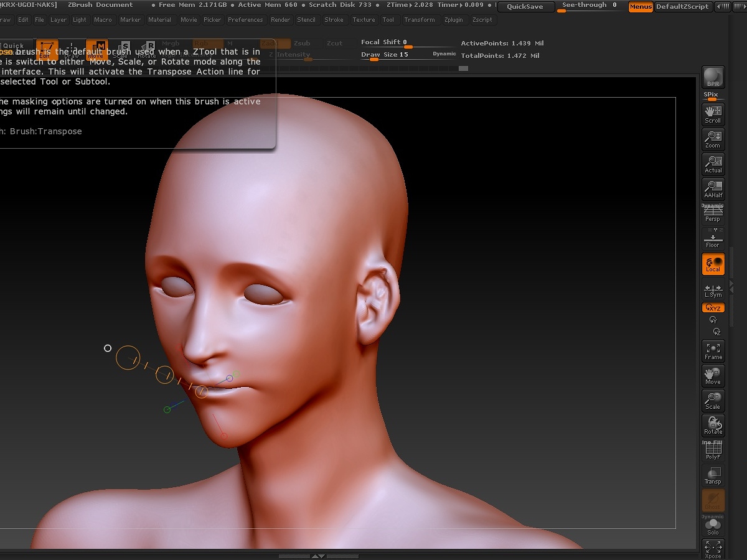Open the Macro menu
Viewport: 747px width, 560px height.
[103, 20]
